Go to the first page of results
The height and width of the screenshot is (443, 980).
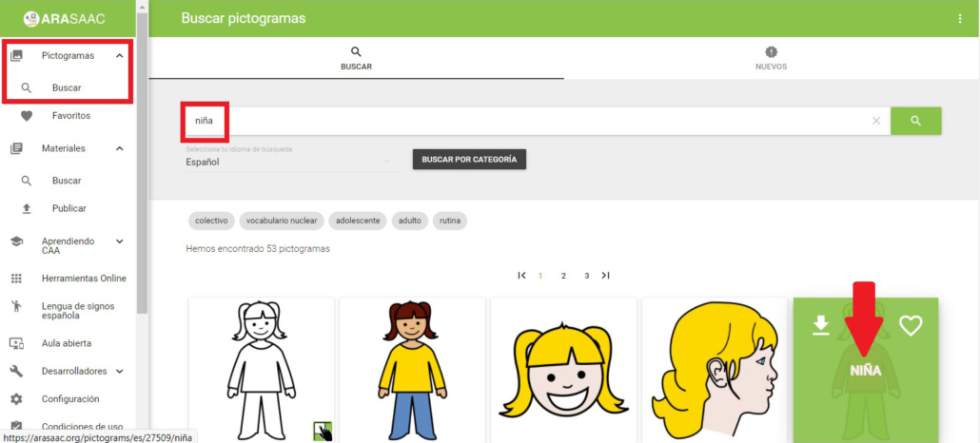(x=522, y=276)
